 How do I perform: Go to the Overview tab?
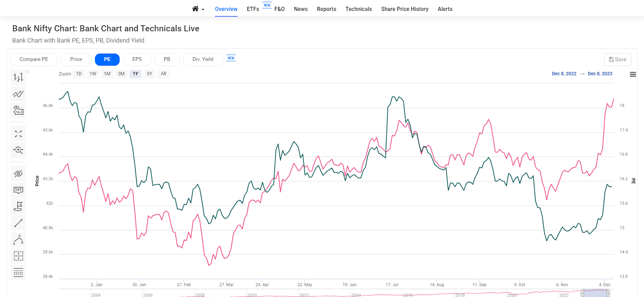tap(226, 9)
